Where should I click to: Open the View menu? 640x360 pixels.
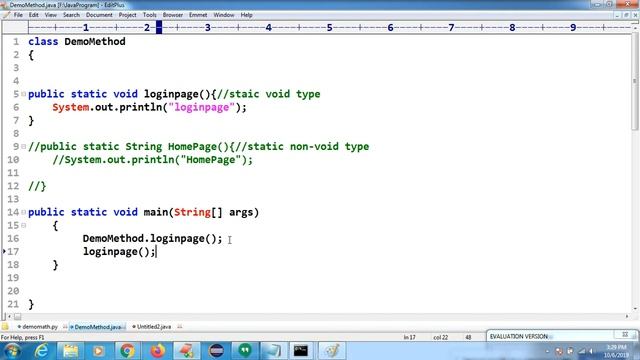(51, 15)
